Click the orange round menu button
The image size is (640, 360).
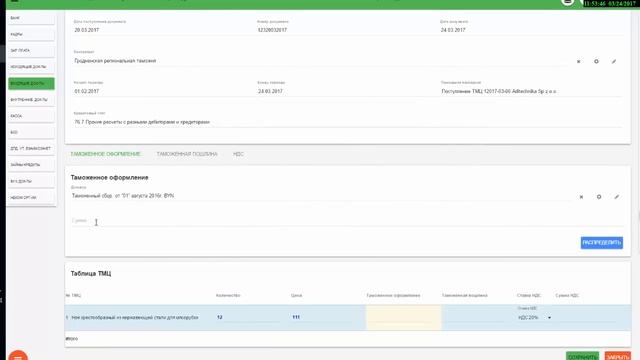point(18,356)
